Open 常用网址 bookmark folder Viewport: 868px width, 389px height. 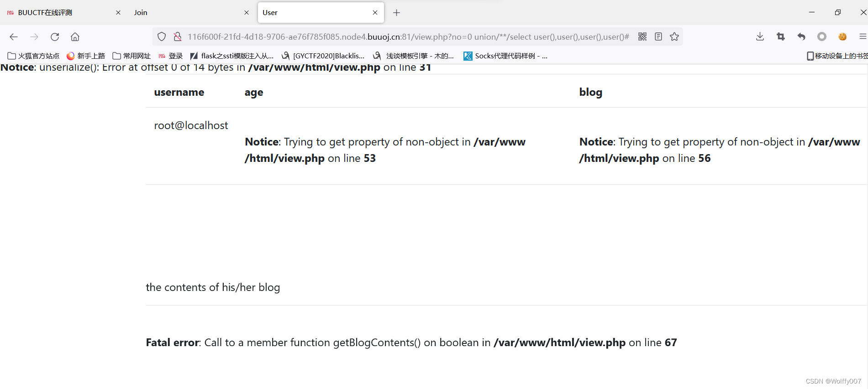pyautogui.click(x=132, y=56)
